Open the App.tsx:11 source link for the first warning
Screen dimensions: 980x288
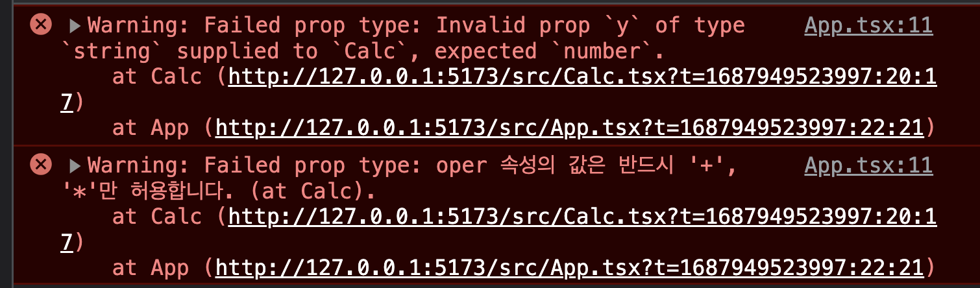pos(868,26)
